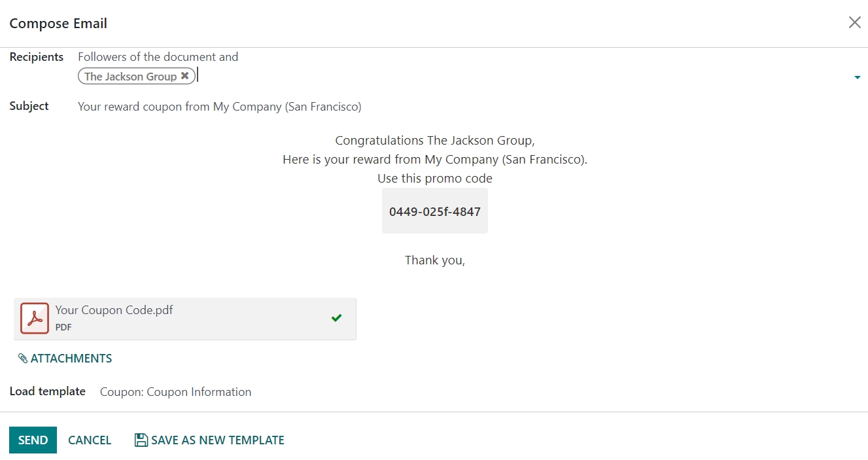Open the Load template selector
868x460 pixels.
(175, 392)
